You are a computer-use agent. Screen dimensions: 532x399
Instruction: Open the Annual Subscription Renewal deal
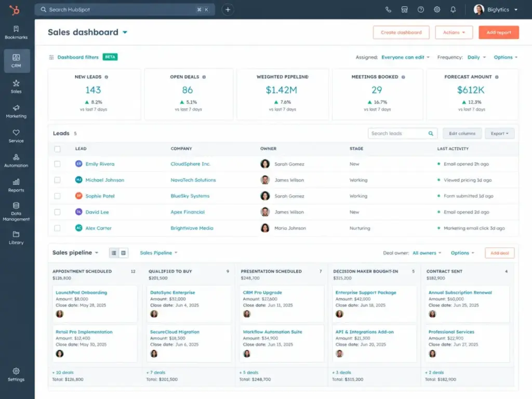[x=460, y=292]
